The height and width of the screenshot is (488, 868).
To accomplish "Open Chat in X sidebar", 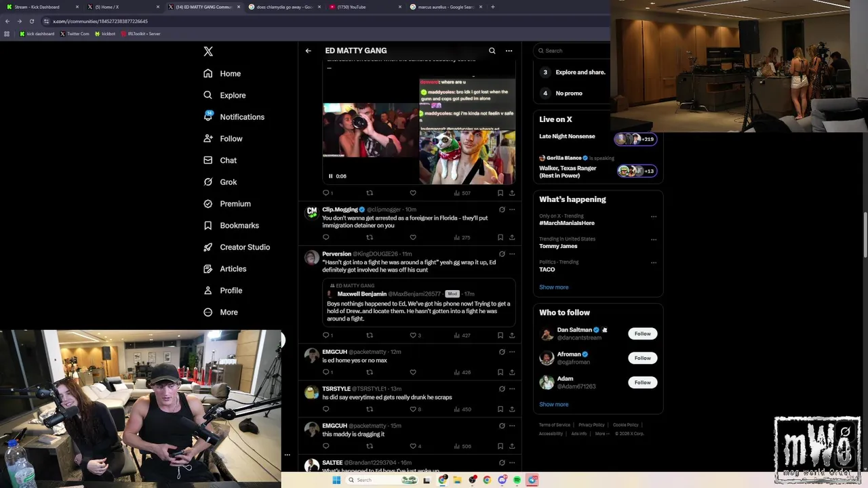I will point(220,160).
